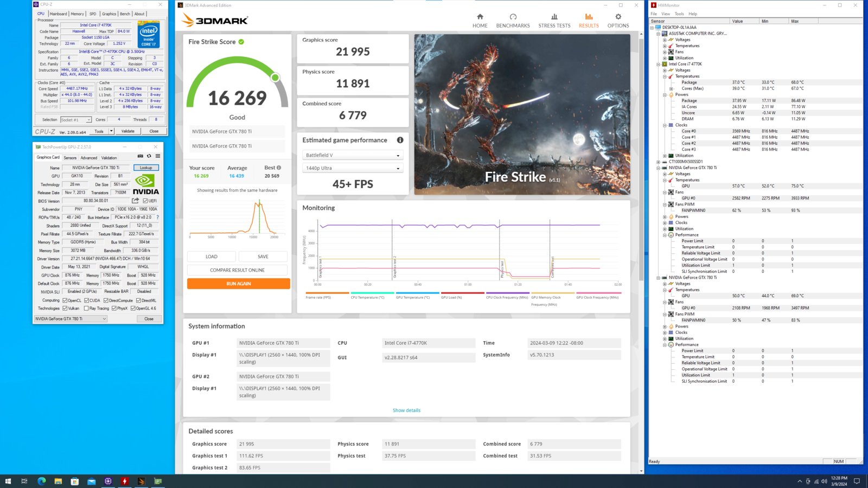The width and height of the screenshot is (868, 488).
Task: Click the LOAD button in 3DMark
Action: click(x=212, y=256)
